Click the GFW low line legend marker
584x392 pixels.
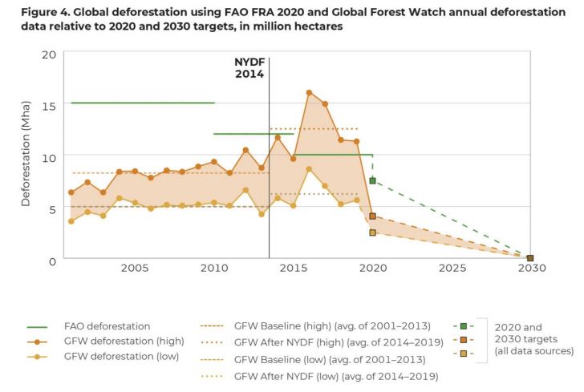point(37,357)
